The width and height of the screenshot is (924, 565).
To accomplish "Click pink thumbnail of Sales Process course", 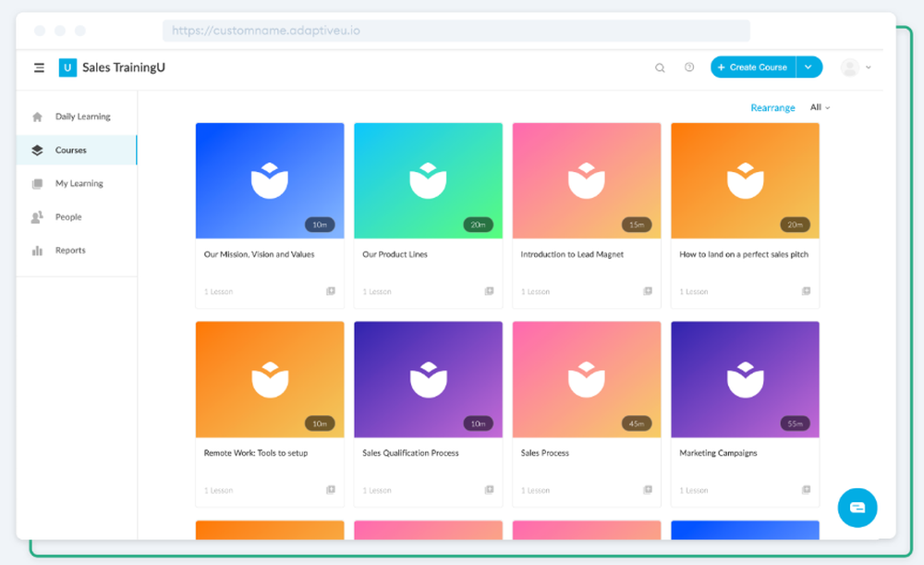I will (x=587, y=379).
